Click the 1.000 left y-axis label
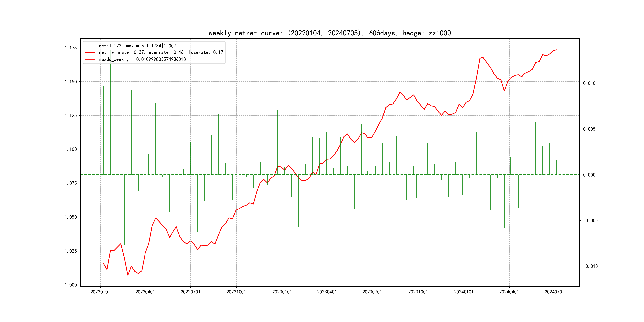644x322 pixels. tap(71, 285)
